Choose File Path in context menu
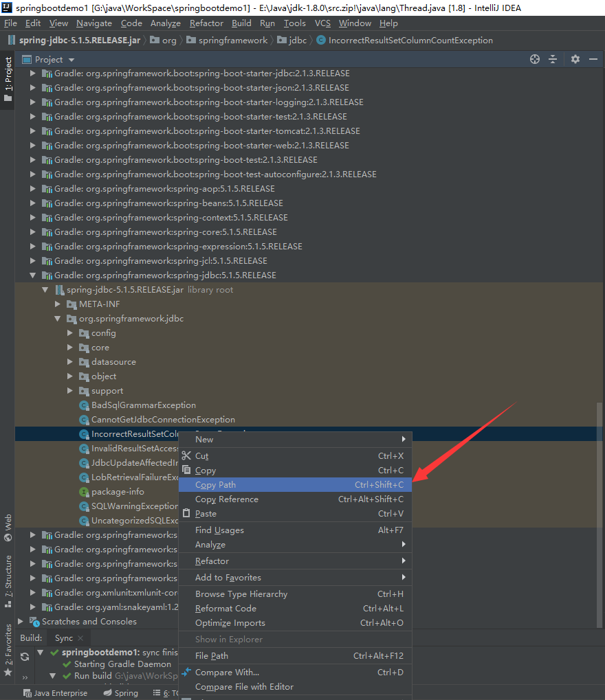605x700 pixels. pyautogui.click(x=295, y=656)
